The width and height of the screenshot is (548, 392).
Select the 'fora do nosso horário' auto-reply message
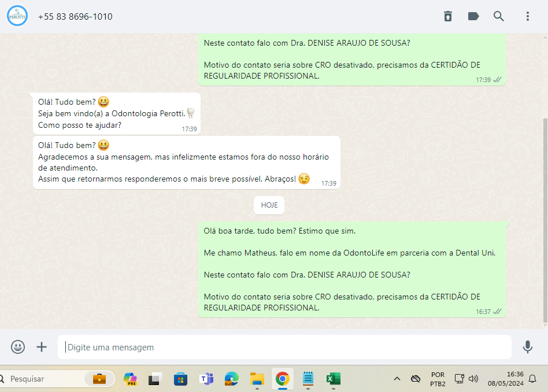[187, 162]
